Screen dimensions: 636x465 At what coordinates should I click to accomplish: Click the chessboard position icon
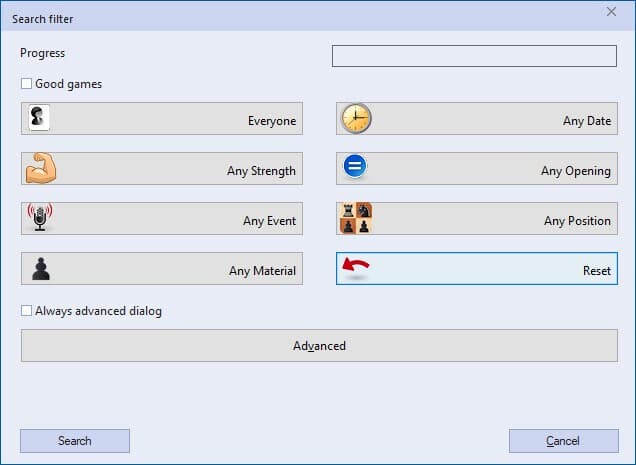pyautogui.click(x=356, y=218)
